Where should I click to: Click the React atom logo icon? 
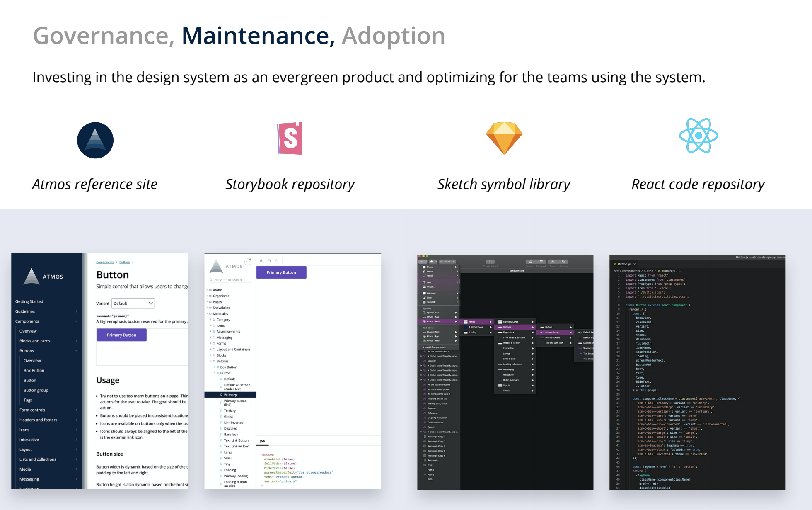click(x=698, y=136)
